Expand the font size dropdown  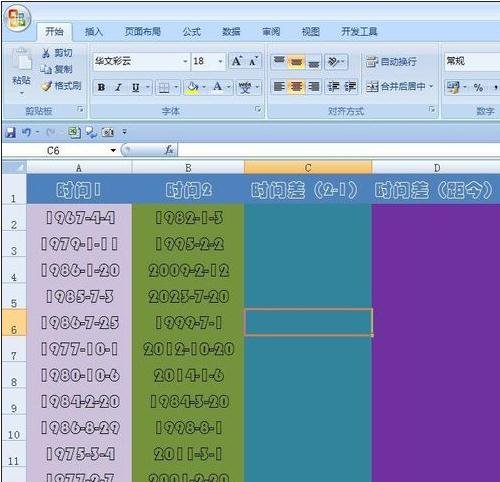click(220, 61)
